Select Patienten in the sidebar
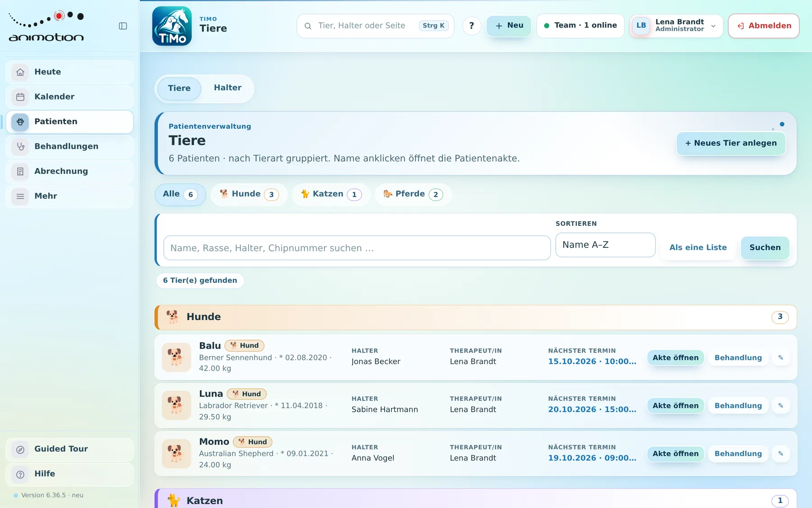The image size is (812, 508). point(70,121)
